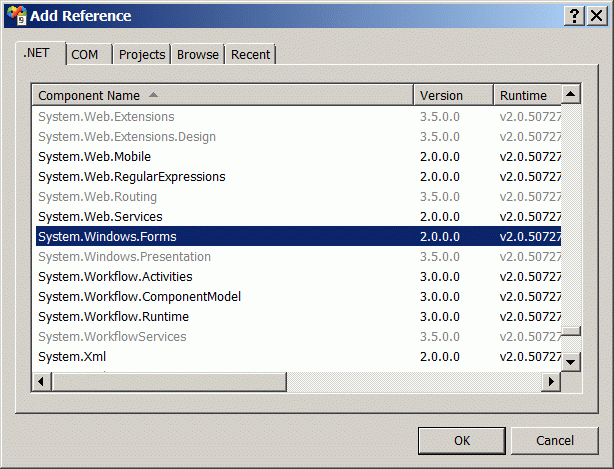Close the Add Reference dialog
This screenshot has width=614, height=469.
tap(597, 16)
